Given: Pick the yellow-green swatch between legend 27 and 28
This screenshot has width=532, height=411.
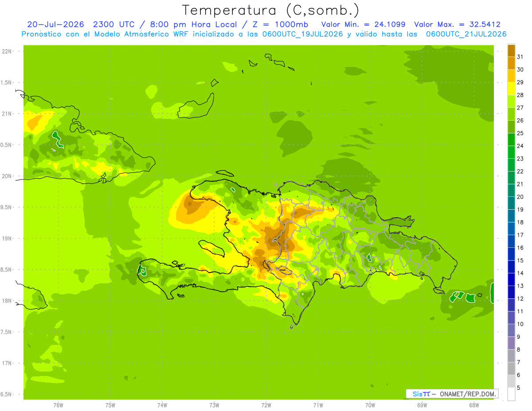Looking at the screenshot, I should pyautogui.click(x=511, y=102).
